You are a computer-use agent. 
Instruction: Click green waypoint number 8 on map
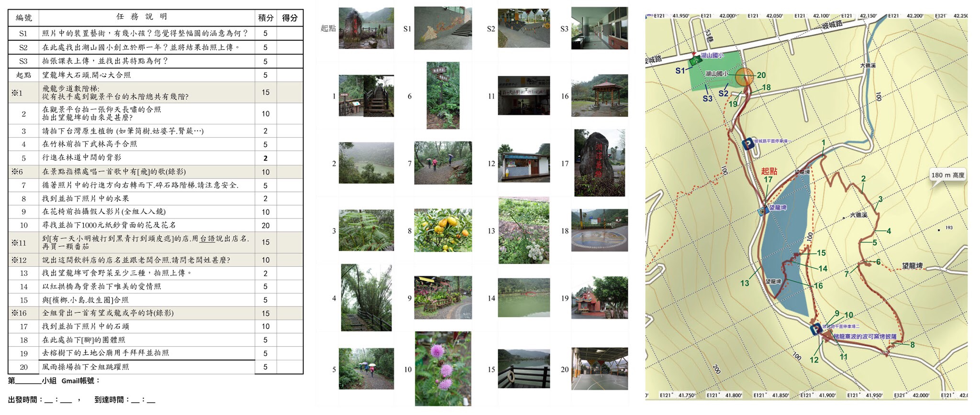913,345
